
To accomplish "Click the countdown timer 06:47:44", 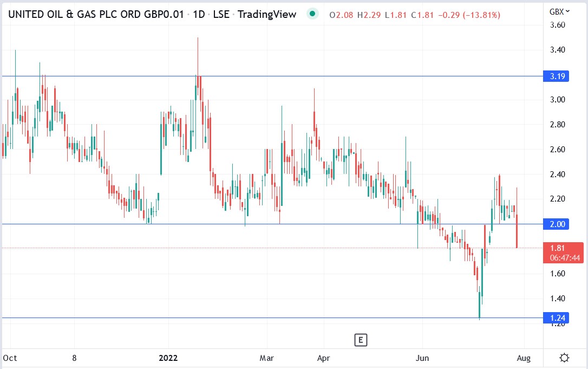I will [565, 258].
